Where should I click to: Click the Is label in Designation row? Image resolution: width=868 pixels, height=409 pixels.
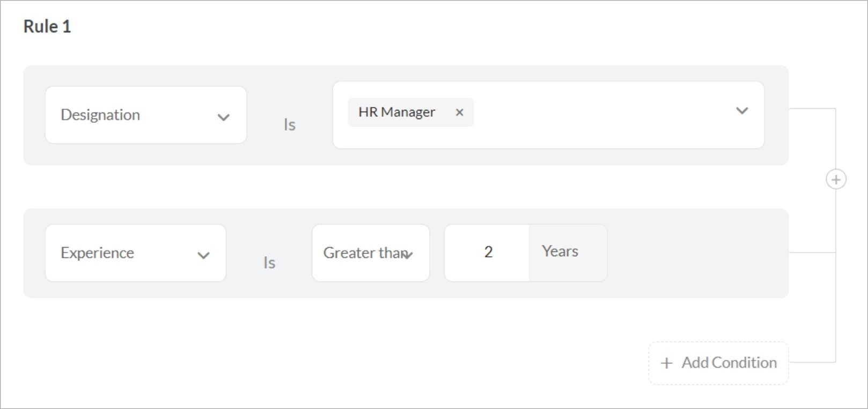[x=290, y=125]
